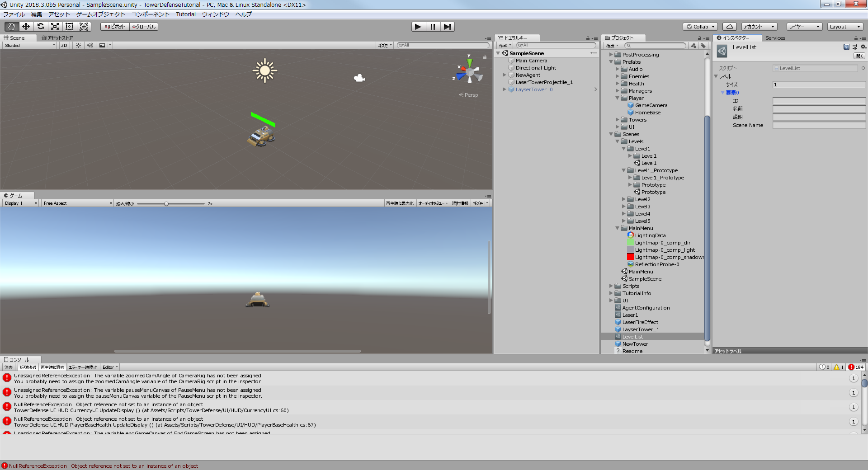868x470 pixels.
Task: Click the Step frame button
Action: [447, 27]
